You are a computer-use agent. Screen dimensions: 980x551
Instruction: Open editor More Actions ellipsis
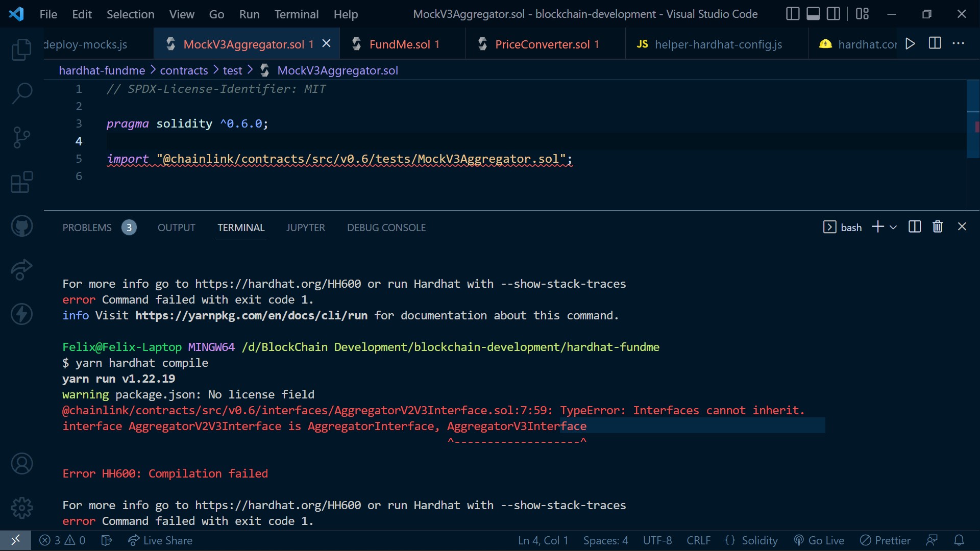pos(959,43)
